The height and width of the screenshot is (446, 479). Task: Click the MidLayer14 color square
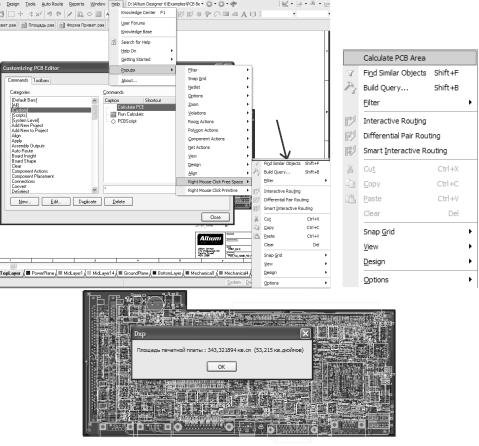89,273
